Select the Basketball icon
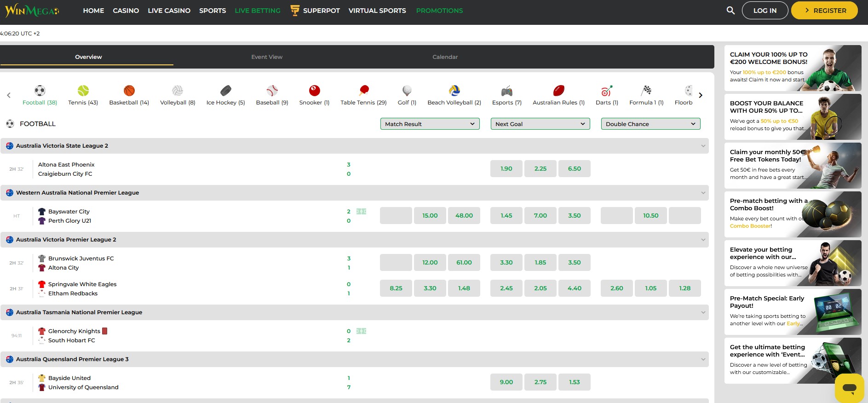This screenshot has width=868, height=403. pos(129,90)
